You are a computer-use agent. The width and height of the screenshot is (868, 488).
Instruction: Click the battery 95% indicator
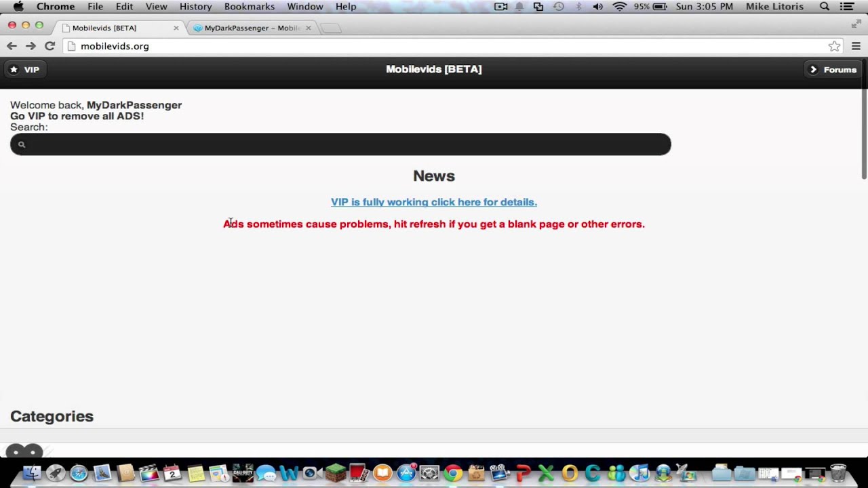(x=650, y=6)
